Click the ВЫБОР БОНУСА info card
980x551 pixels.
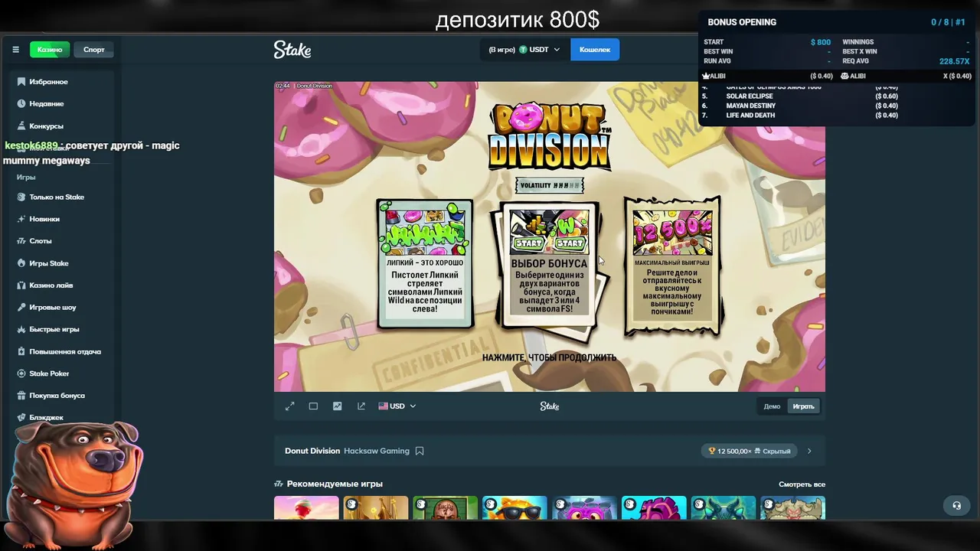pyautogui.click(x=549, y=264)
